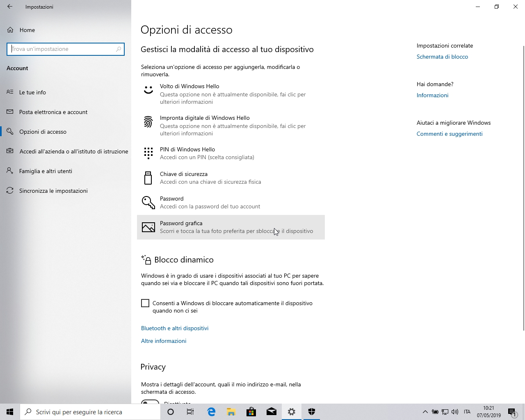Expand 'Password grafica' option
The image size is (525, 420).
231,227
